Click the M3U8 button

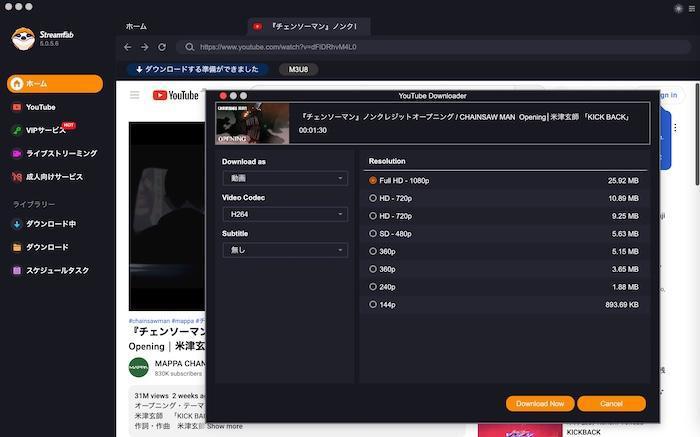[x=298, y=69]
